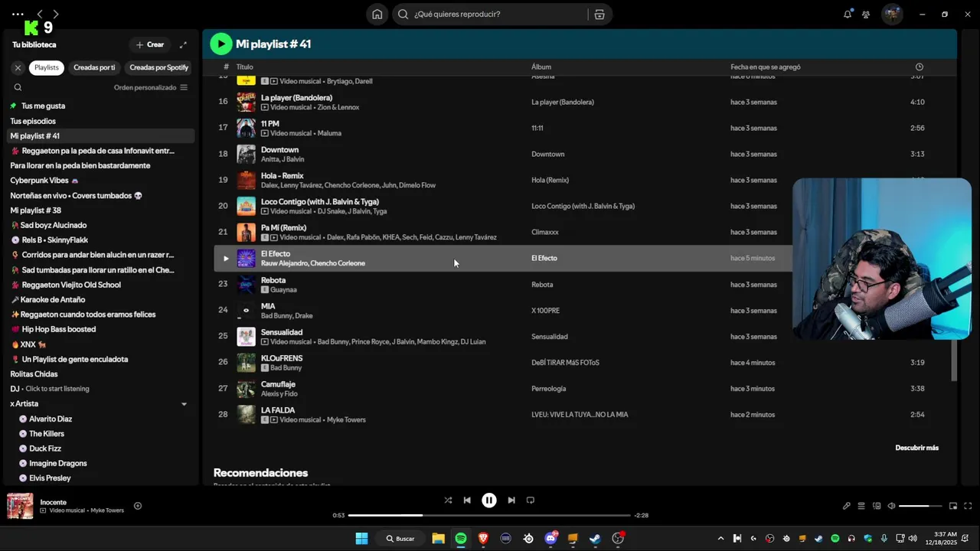Mute volume with the speaker icon
The width and height of the screenshot is (980, 551).
pos(891,506)
